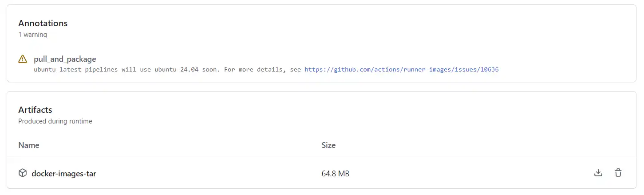Click the Artifacts section heading
This screenshot has height=195, width=644.
point(35,110)
